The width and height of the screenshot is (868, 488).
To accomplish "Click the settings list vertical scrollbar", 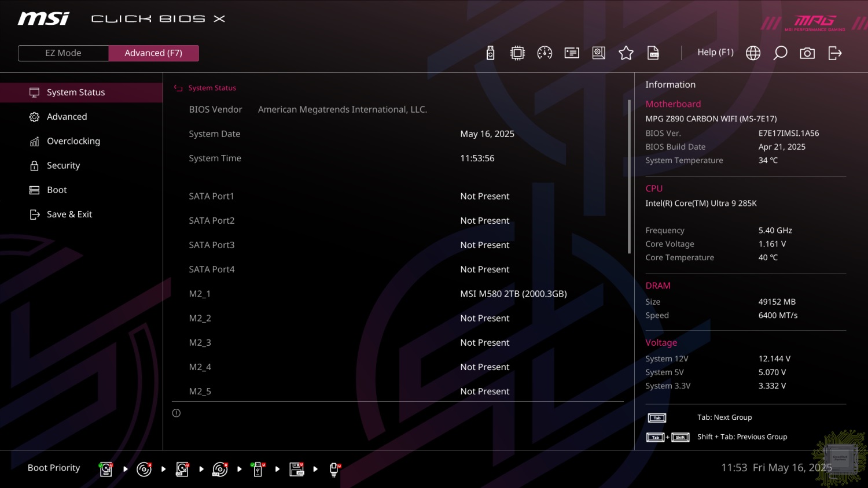I will click(629, 176).
